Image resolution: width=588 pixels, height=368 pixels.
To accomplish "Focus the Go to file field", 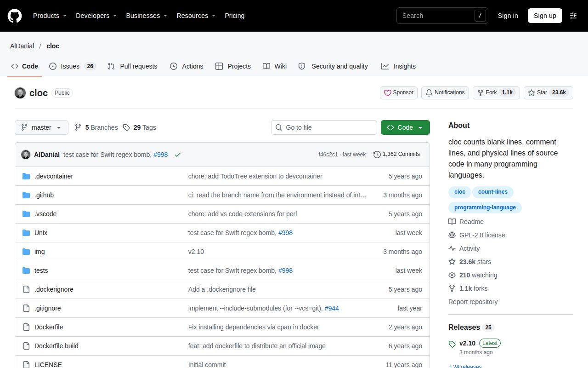I will 324,127.
